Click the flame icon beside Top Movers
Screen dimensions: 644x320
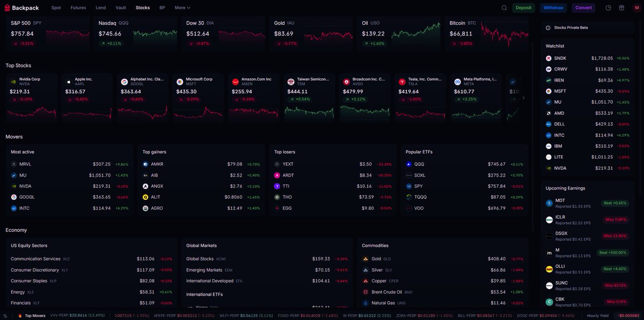click(x=20, y=316)
